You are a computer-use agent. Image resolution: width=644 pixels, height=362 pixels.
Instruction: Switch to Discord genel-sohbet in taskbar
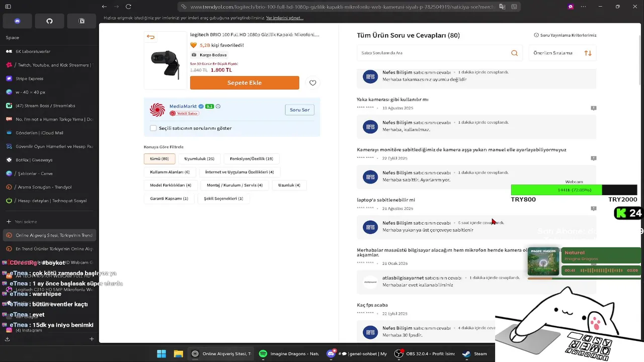tap(357, 354)
